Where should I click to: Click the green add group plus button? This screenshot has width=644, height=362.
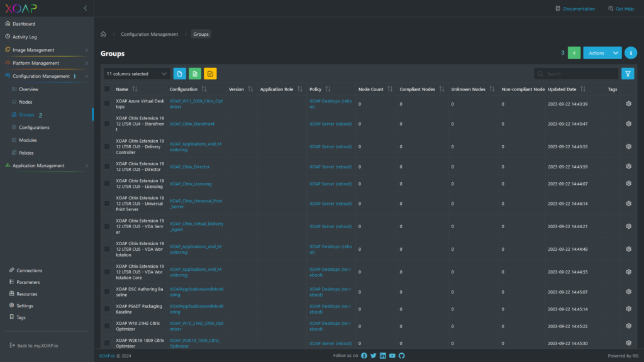[574, 53]
